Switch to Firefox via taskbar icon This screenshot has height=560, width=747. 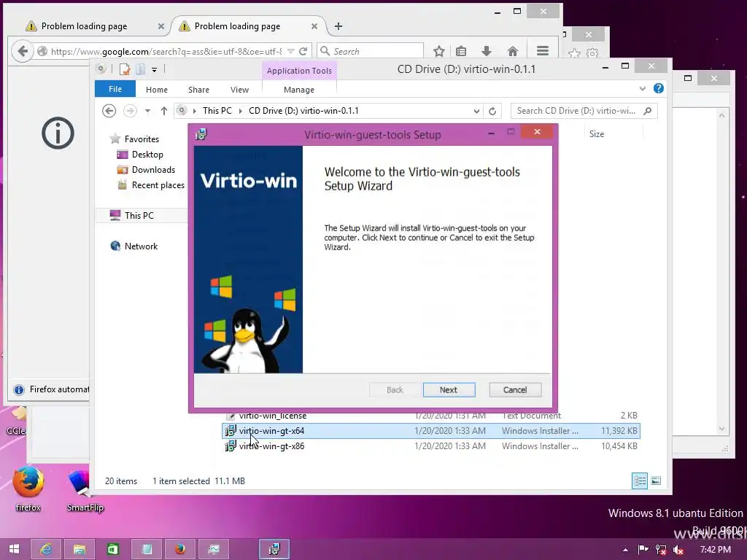point(180,549)
